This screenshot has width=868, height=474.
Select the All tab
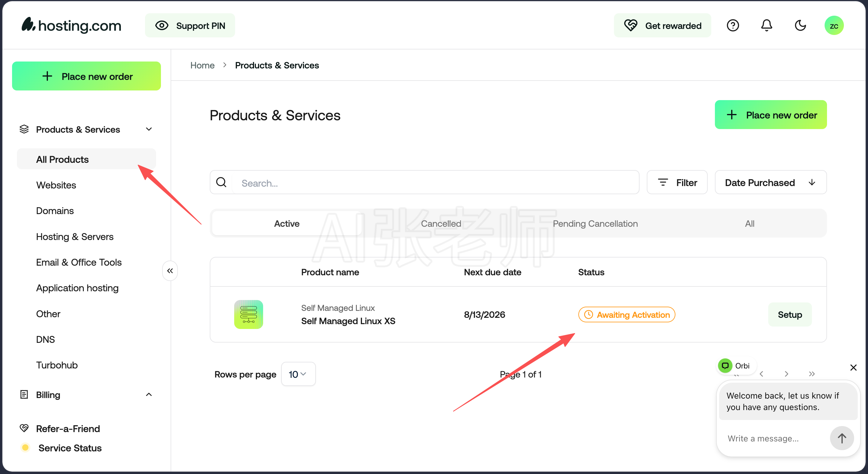point(750,223)
